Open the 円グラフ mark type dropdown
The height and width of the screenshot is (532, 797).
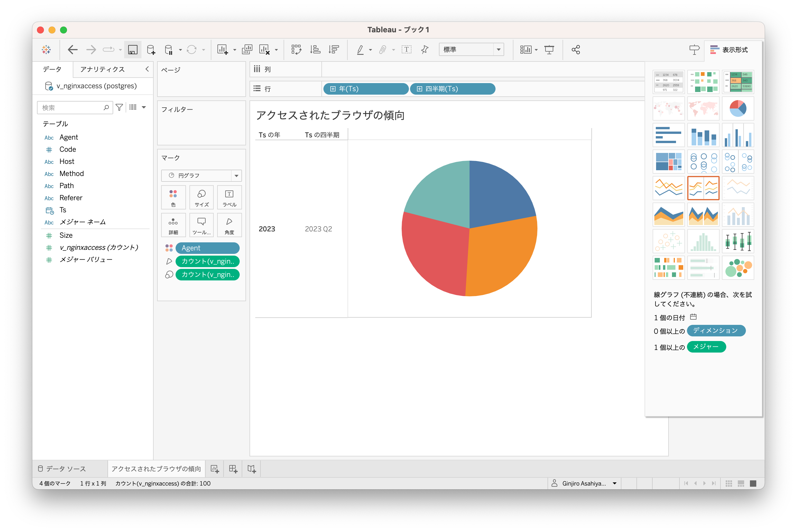click(x=201, y=175)
